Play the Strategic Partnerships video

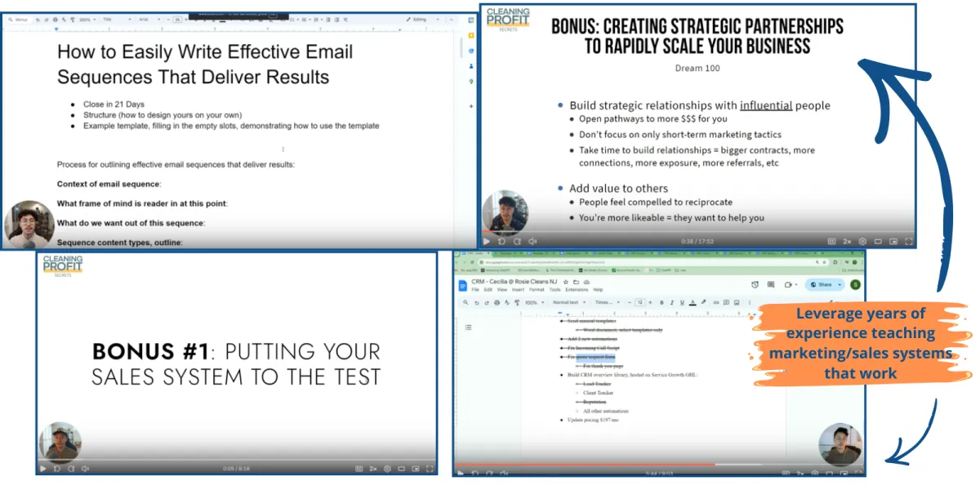pos(487,241)
